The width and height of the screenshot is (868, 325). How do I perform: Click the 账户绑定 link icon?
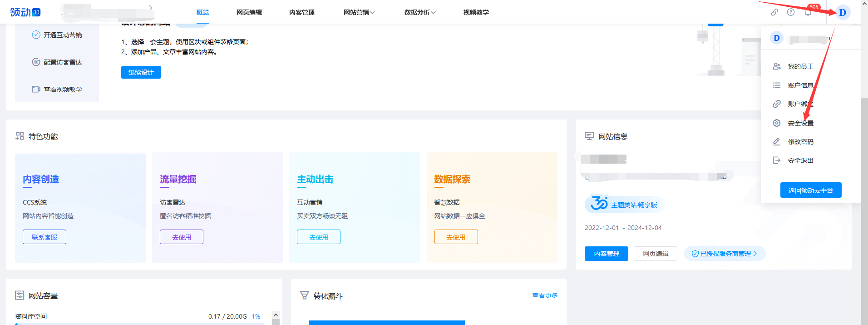[x=777, y=104]
